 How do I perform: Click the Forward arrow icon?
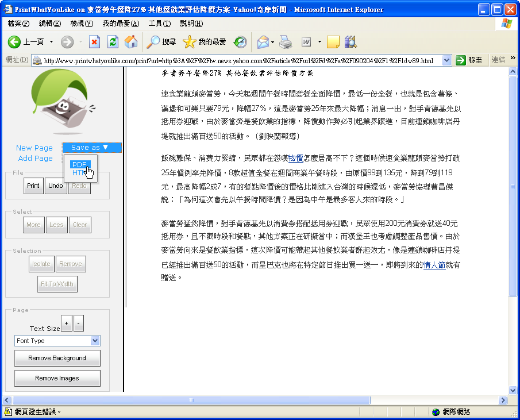tap(67, 42)
